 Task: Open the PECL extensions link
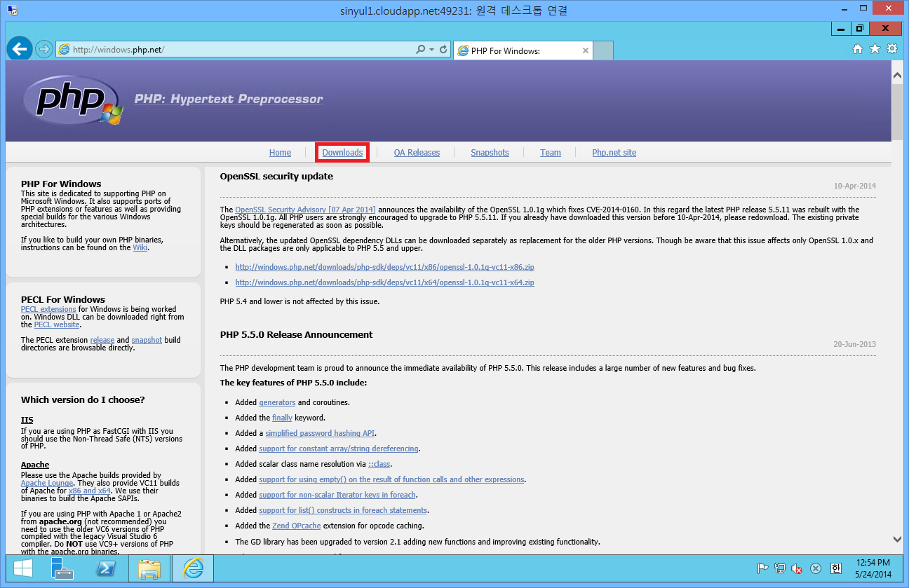(48, 309)
